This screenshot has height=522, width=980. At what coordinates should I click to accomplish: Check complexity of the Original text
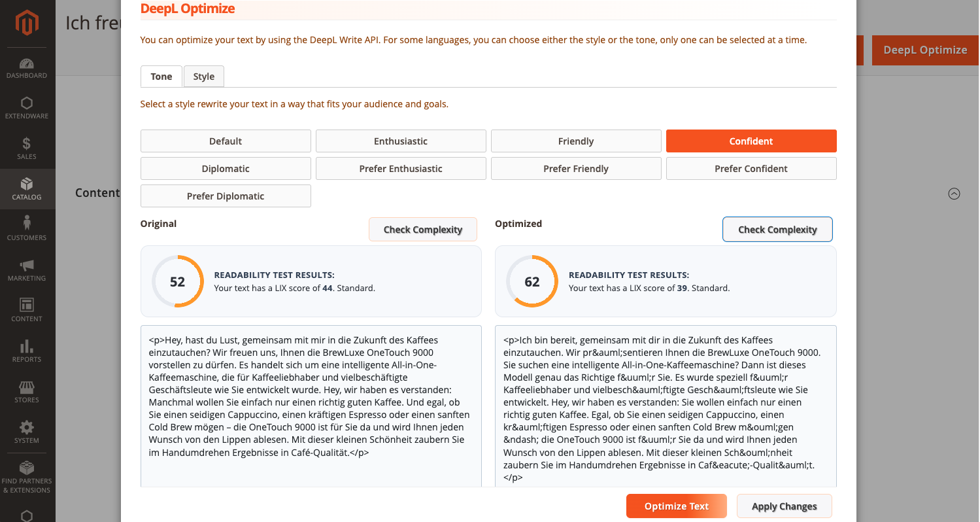[422, 230]
